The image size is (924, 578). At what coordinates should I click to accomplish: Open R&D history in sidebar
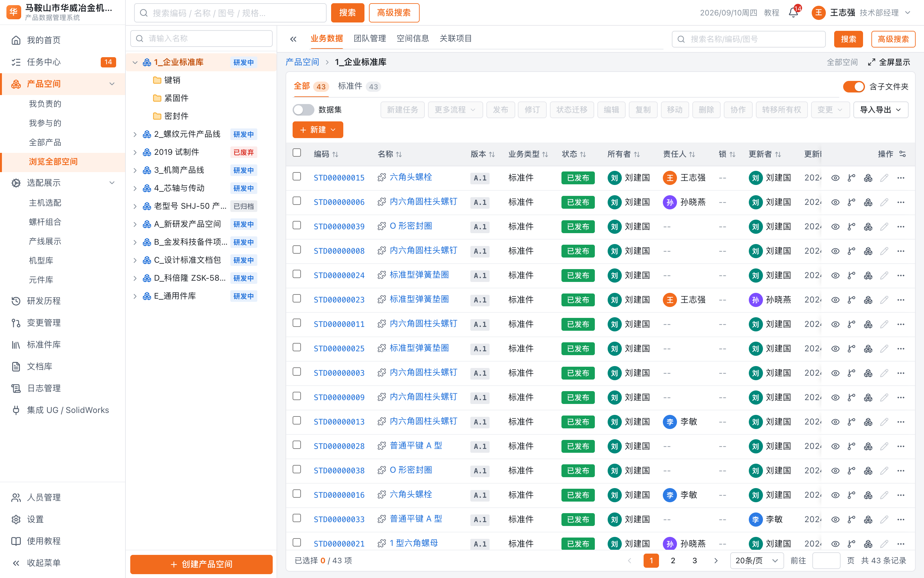click(x=63, y=301)
